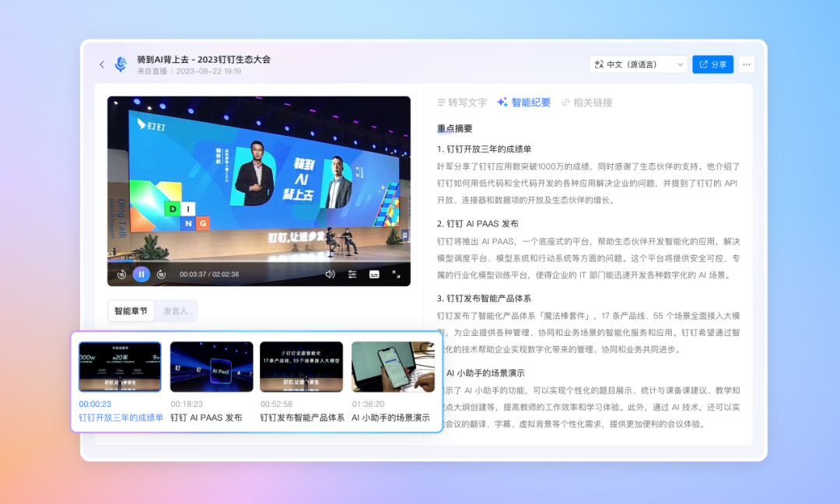Image resolution: width=840 pixels, height=504 pixels.
Task: Jump to chapter 钉钉 AI PAAS 发布 thumbnail
Action: [x=212, y=367]
